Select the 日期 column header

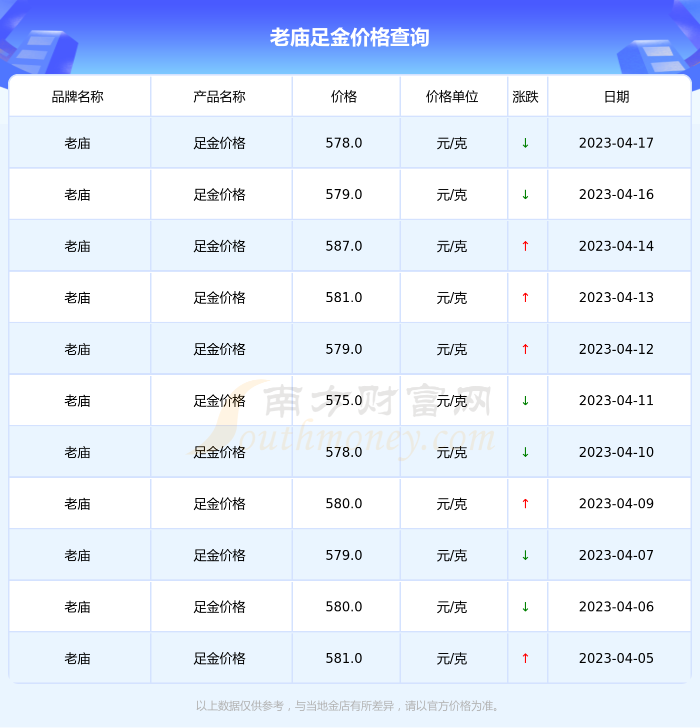pyautogui.click(x=616, y=97)
